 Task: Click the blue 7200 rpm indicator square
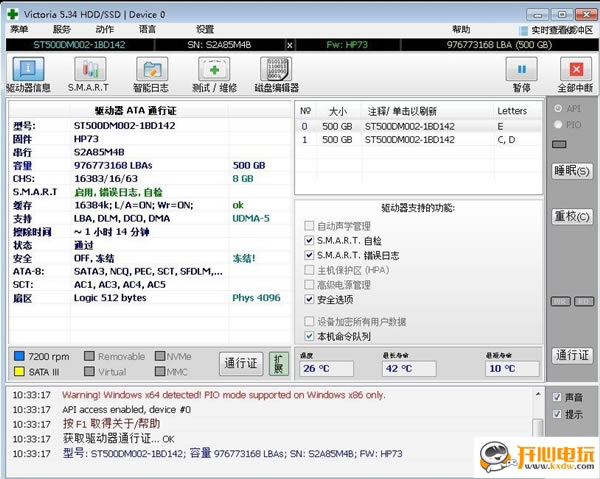(x=19, y=356)
